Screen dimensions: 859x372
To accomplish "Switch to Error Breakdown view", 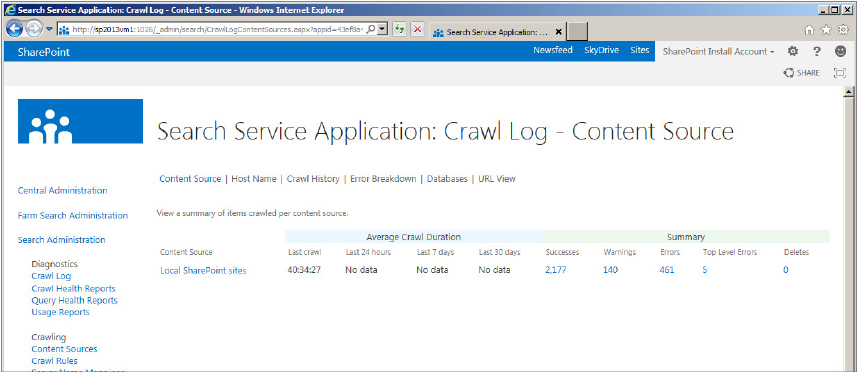I will coord(383,179).
